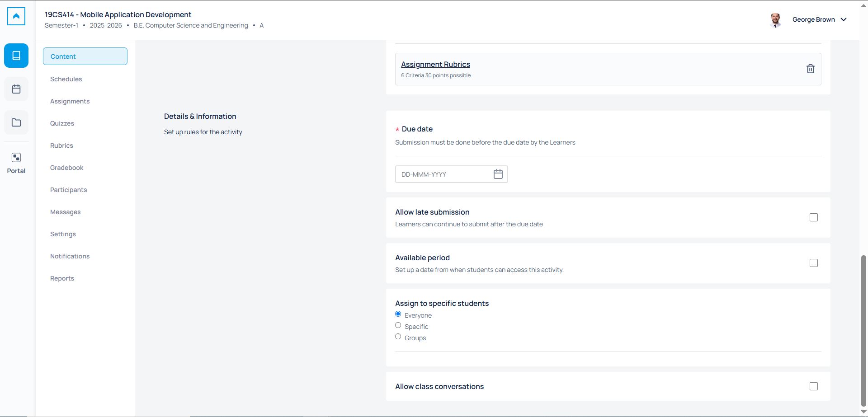Delete Assignment Rubrics with the trash icon
Screen dimensions: 868x417
[810, 69]
